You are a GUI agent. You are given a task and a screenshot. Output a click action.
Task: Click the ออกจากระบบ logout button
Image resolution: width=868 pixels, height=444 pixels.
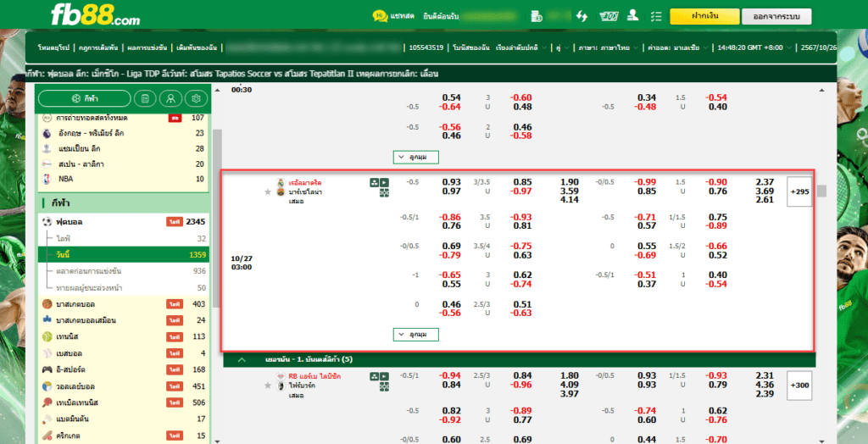click(x=777, y=16)
